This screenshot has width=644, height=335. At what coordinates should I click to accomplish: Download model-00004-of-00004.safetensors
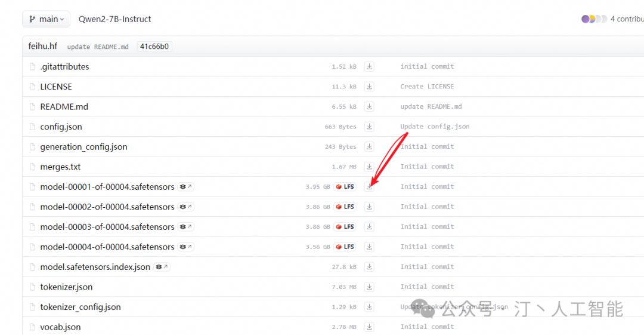(369, 247)
